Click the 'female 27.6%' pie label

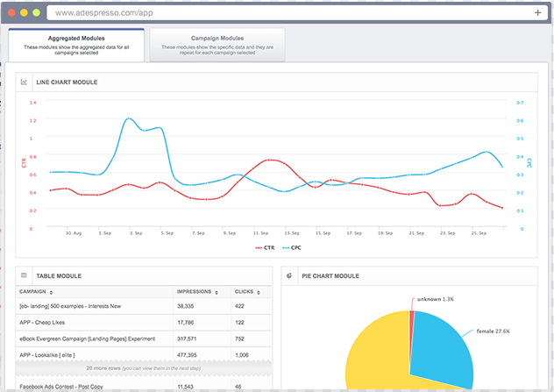(x=494, y=331)
